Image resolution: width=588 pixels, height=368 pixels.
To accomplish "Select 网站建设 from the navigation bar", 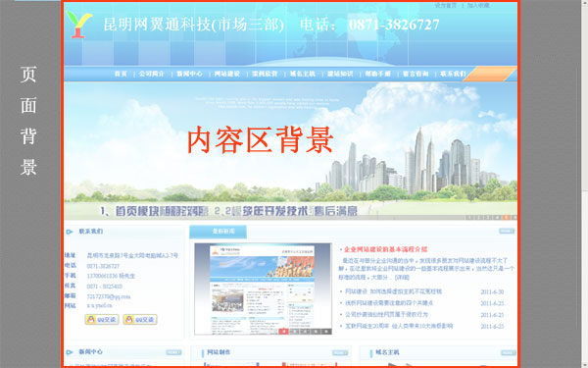I will [227, 74].
